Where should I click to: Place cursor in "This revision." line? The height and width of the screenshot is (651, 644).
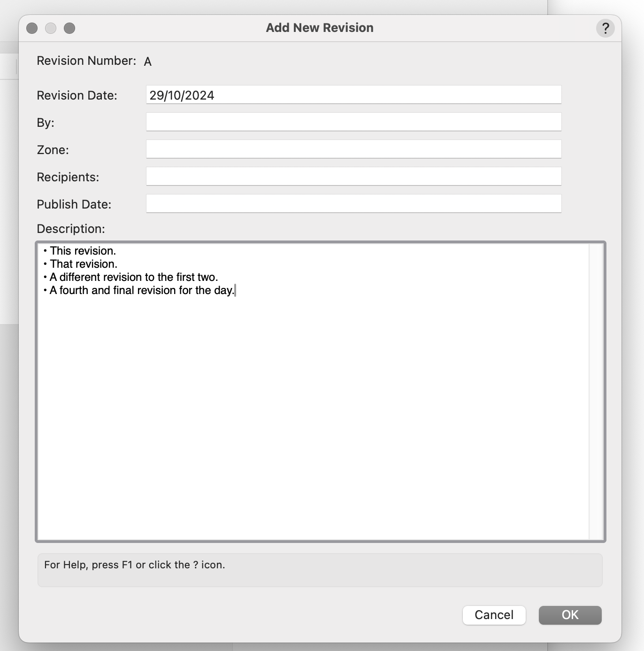click(83, 251)
